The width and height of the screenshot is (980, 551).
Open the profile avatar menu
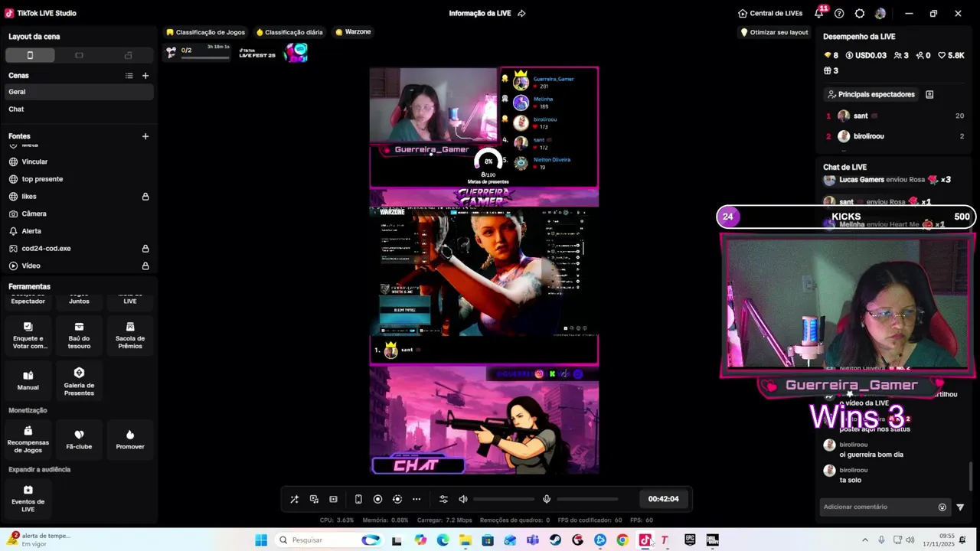pyautogui.click(x=880, y=13)
